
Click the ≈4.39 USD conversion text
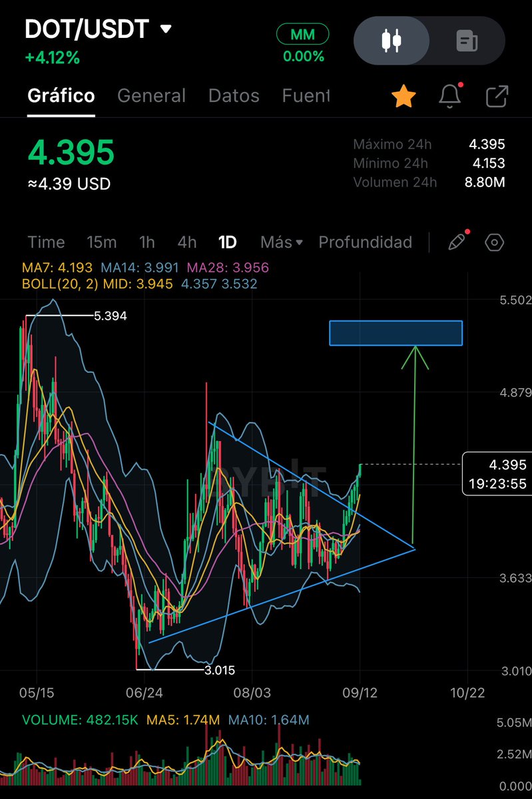click(69, 184)
